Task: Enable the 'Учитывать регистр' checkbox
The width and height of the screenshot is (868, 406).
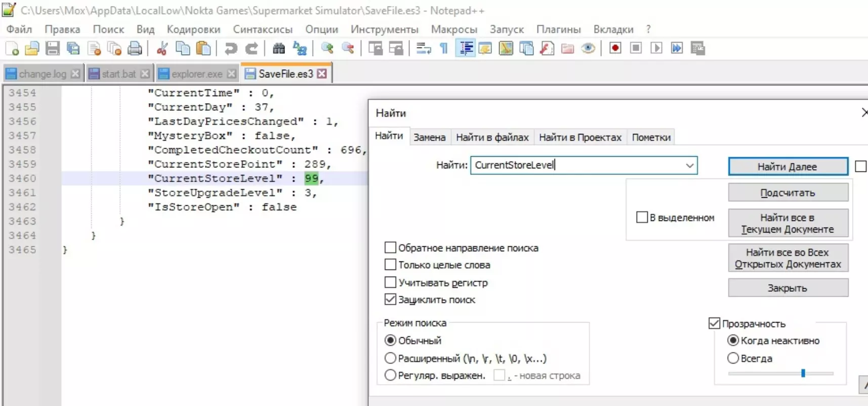Action: tap(390, 282)
